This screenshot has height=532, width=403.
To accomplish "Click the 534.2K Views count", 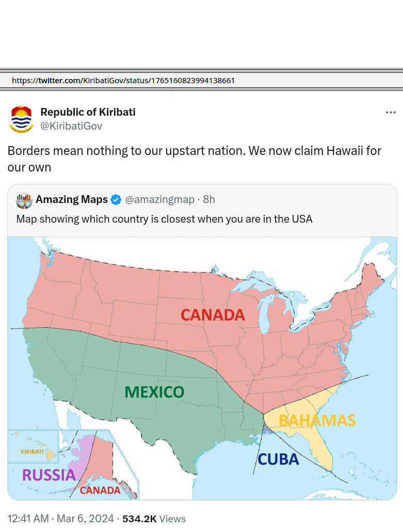I will 154,519.
